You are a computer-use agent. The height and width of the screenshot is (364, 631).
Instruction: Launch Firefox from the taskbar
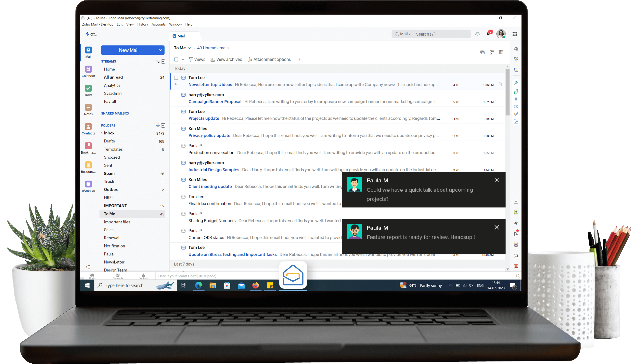pos(255,285)
